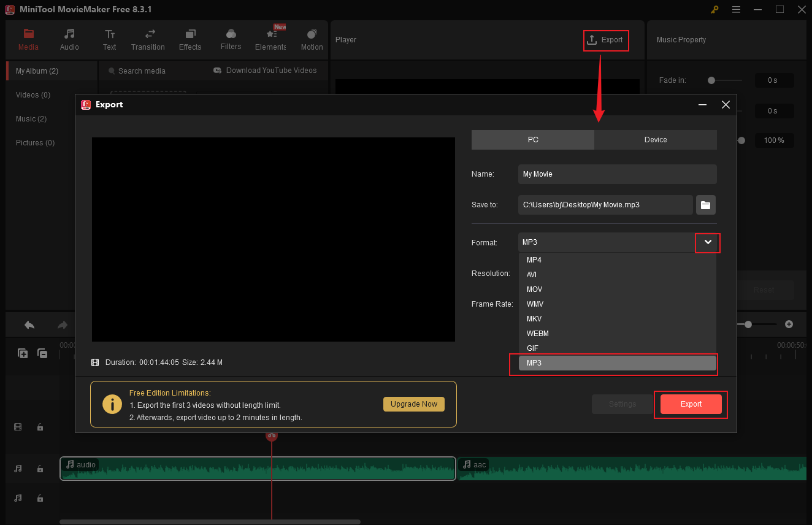Lock the first audio track
Screen dimensions: 812x525
pyautogui.click(x=40, y=469)
